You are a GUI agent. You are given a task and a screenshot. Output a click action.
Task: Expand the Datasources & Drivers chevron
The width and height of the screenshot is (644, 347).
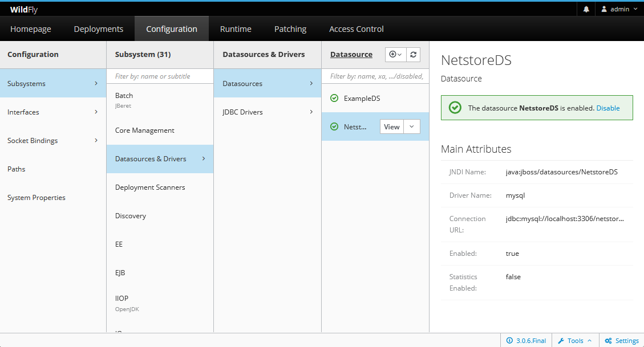204,158
